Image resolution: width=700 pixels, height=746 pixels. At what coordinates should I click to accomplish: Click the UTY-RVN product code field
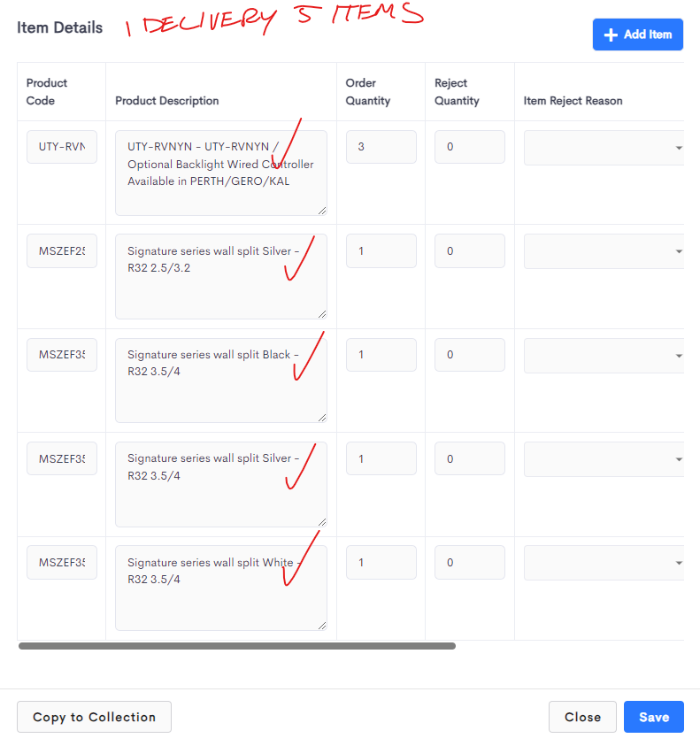coord(62,147)
